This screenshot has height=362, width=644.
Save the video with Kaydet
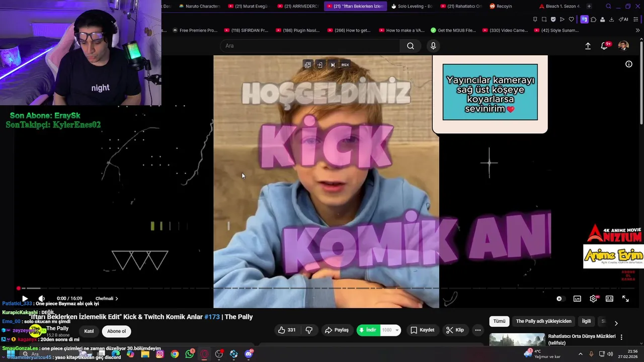tap(423, 330)
